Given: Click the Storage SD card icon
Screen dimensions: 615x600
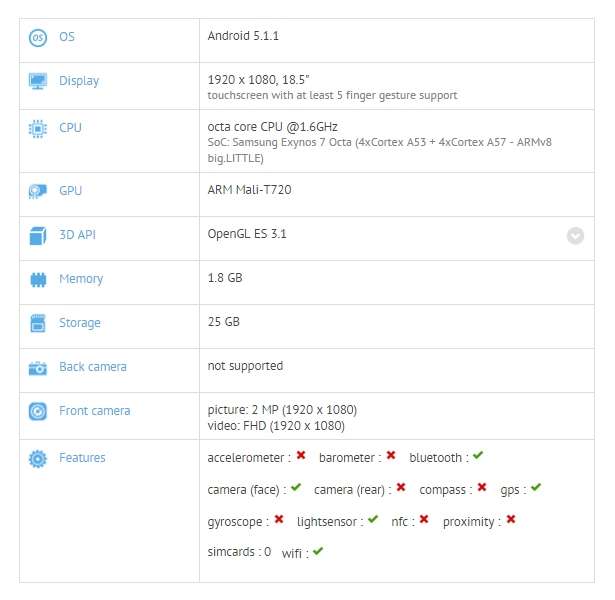Looking at the screenshot, I should pos(38,324).
